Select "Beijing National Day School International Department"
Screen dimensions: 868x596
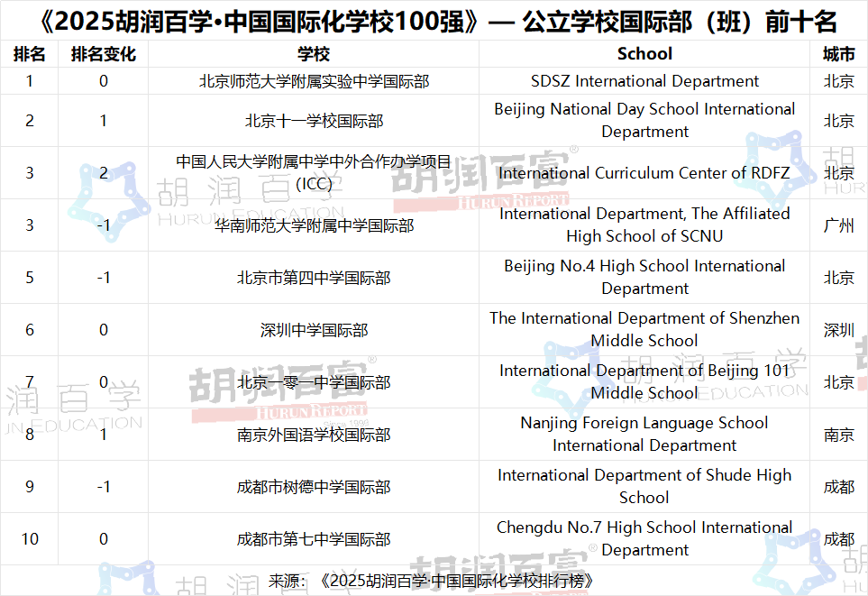coord(644,120)
